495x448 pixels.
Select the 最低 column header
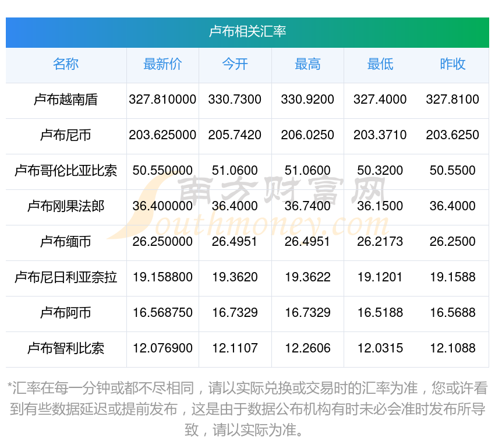380,64
